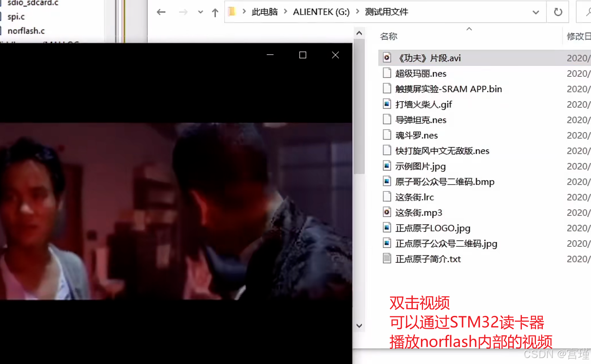Expand chevron after 此电脑 breadcrumb

click(285, 12)
